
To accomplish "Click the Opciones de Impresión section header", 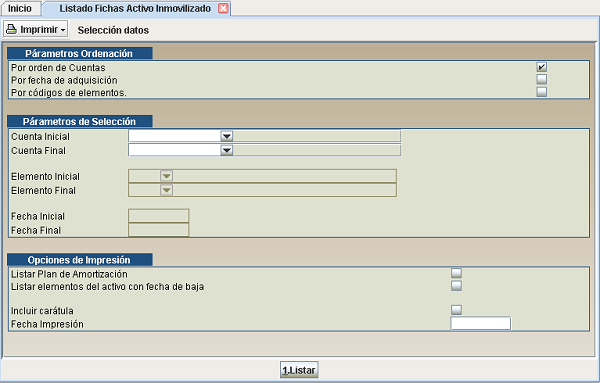I will pos(80,260).
